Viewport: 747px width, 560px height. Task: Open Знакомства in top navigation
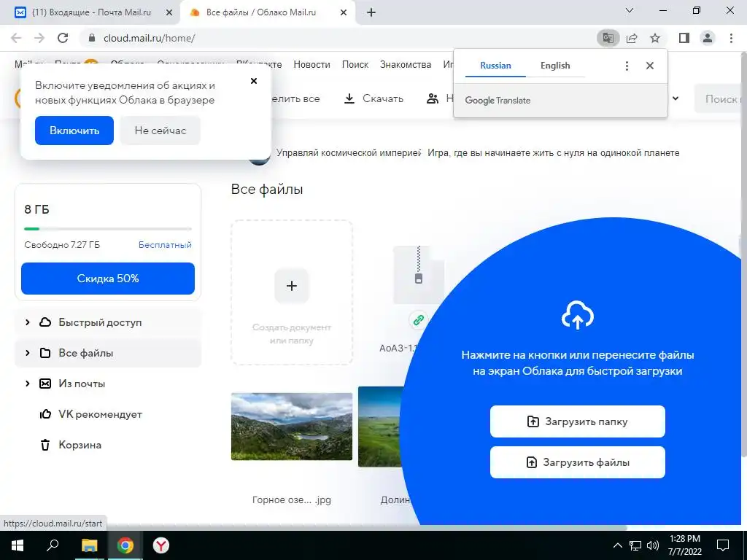click(406, 64)
